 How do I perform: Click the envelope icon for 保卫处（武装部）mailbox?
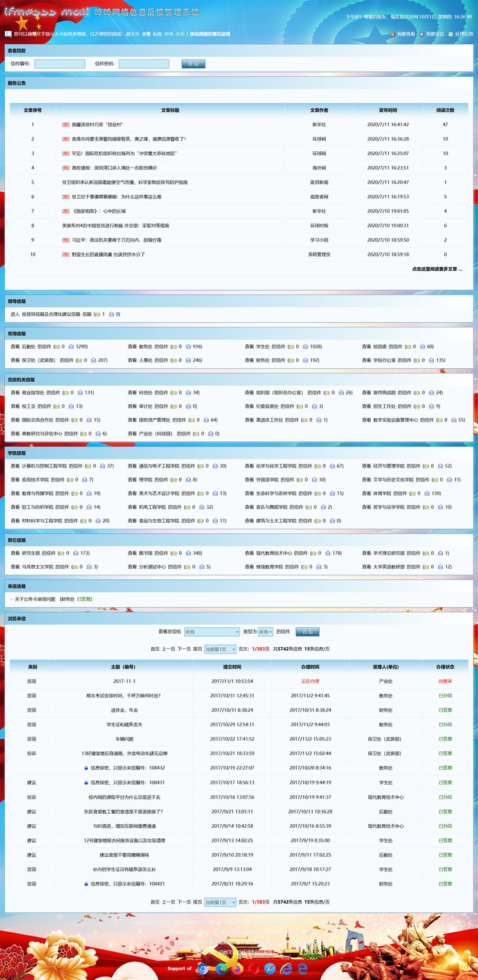[79, 360]
